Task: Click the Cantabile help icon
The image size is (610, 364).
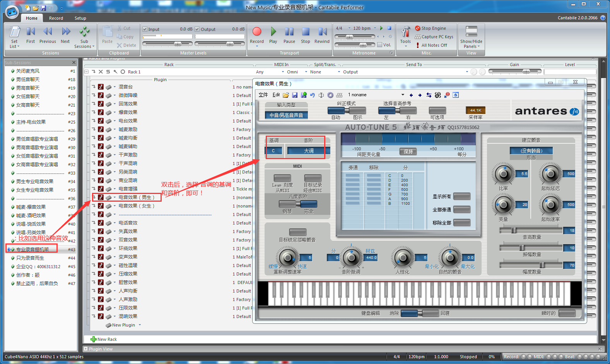Action: (603, 18)
